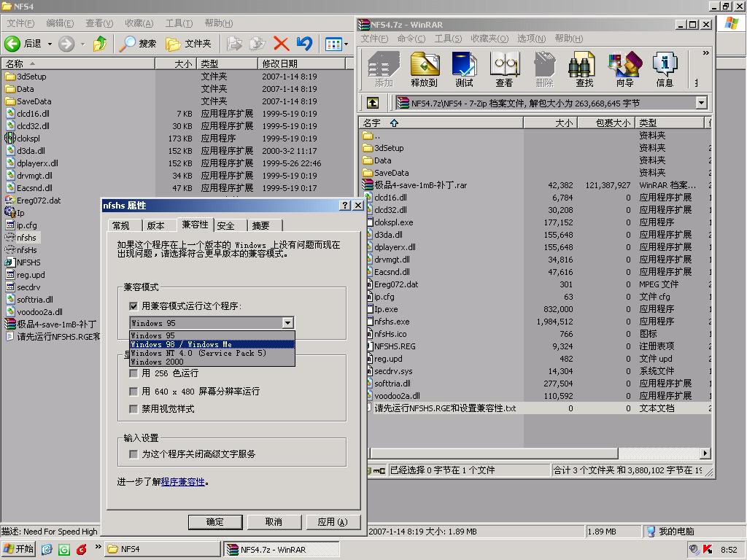Open the program compatibility (程序兼容性) link
The image size is (747, 560).
click(183, 482)
